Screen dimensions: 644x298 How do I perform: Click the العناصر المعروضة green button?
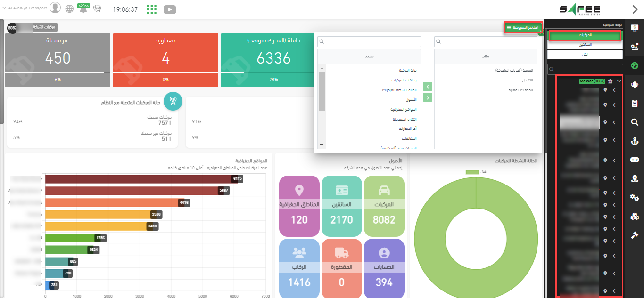click(523, 28)
